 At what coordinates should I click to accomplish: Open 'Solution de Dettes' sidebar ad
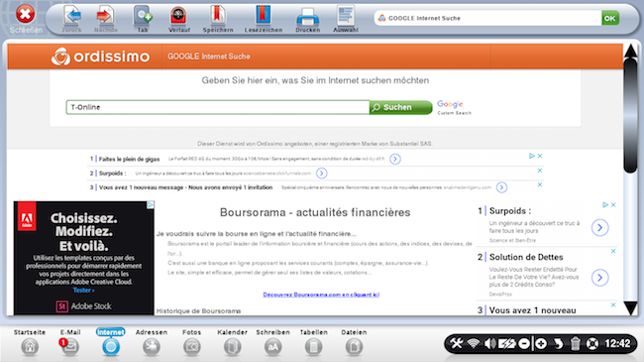[526, 257]
